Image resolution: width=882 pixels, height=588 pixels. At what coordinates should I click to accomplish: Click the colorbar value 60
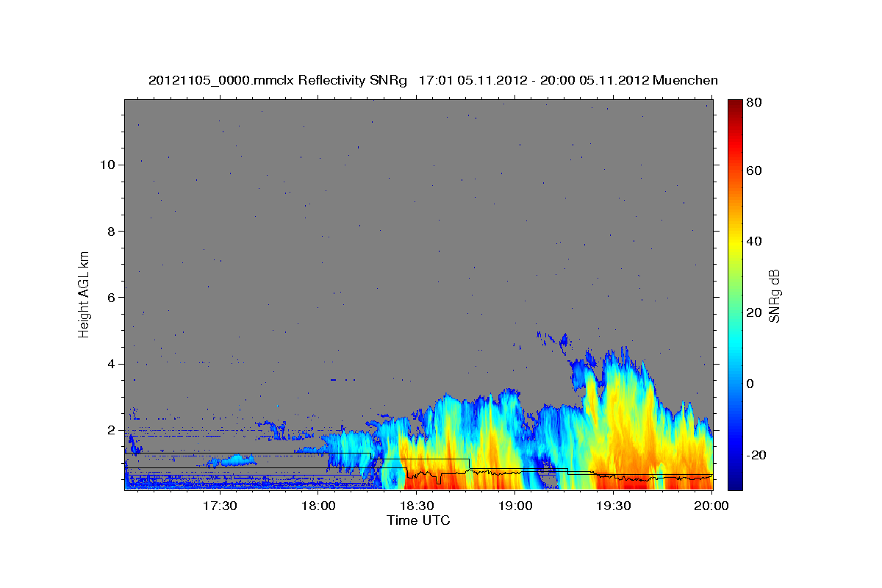(x=753, y=171)
